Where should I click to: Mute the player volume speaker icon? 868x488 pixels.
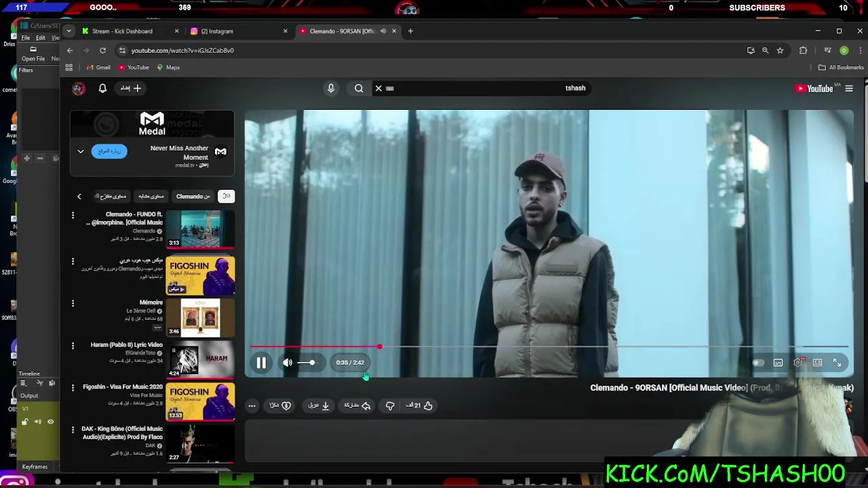pos(288,363)
